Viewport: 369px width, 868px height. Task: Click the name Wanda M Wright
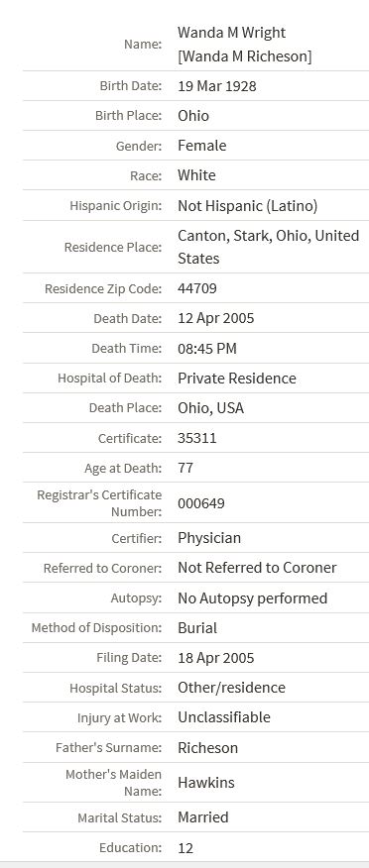pos(231,33)
